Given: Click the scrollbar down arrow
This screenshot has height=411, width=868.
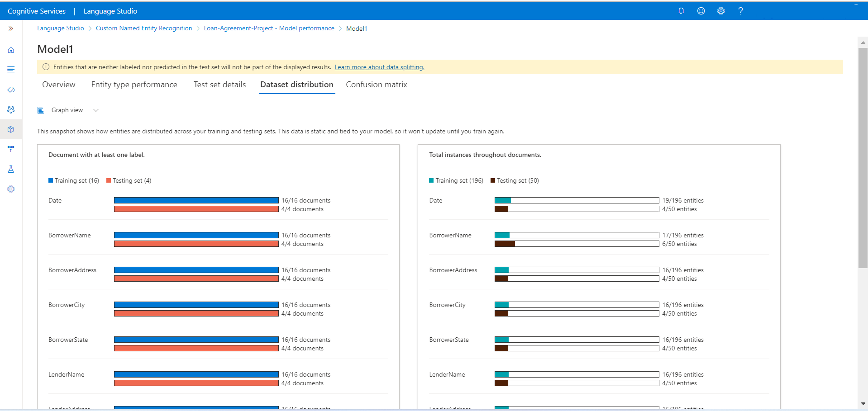Looking at the screenshot, I should [863, 403].
